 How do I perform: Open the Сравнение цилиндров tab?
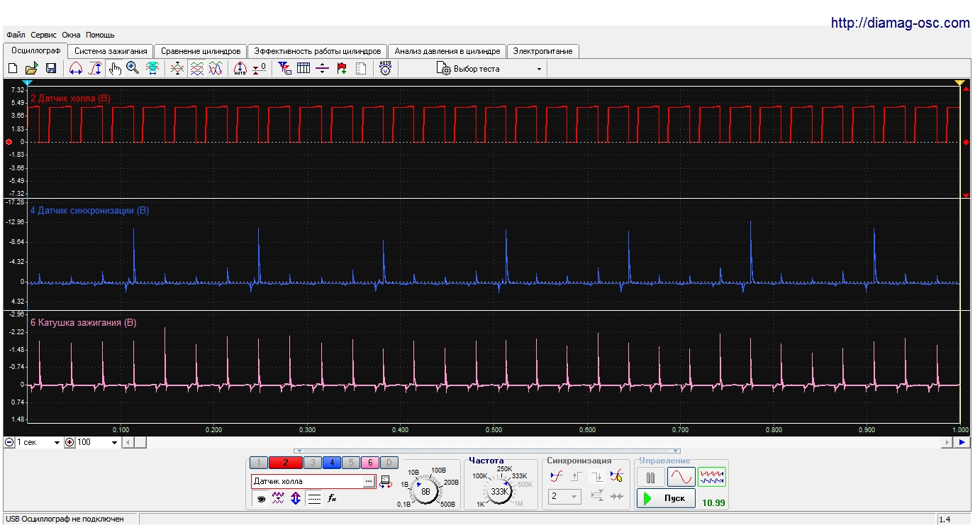201,51
